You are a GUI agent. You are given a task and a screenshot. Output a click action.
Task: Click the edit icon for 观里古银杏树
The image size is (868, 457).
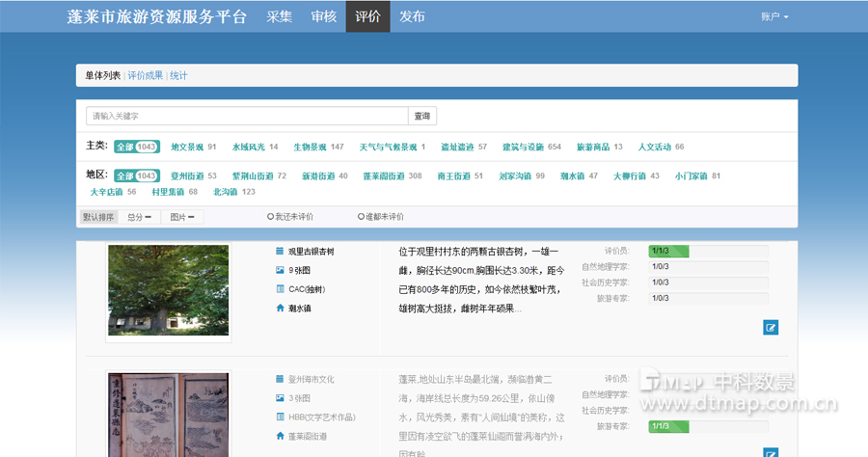tap(771, 328)
